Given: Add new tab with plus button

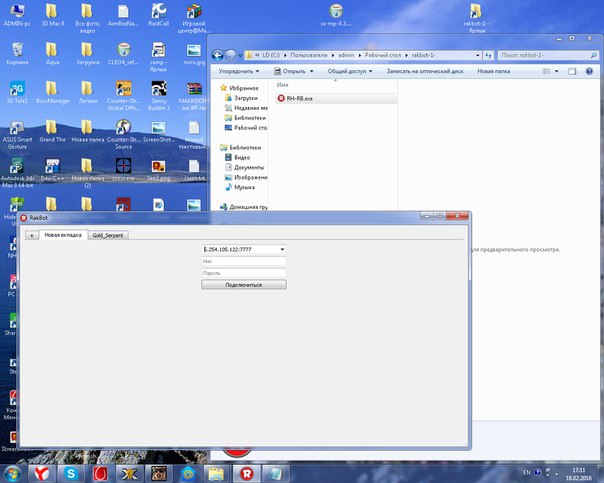Looking at the screenshot, I should [32, 235].
